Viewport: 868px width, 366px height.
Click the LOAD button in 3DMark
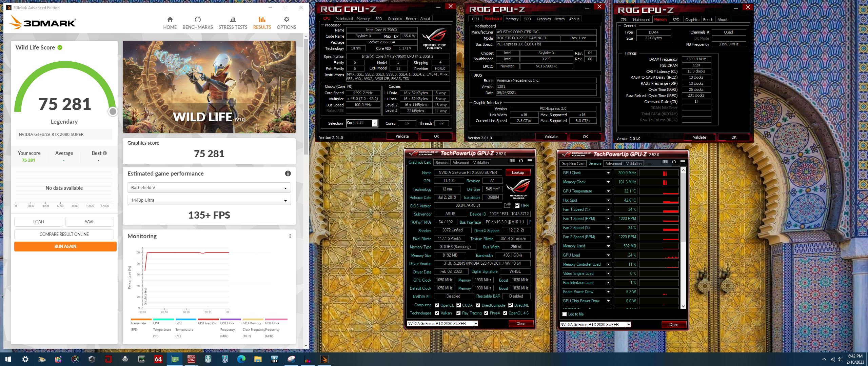(x=39, y=222)
